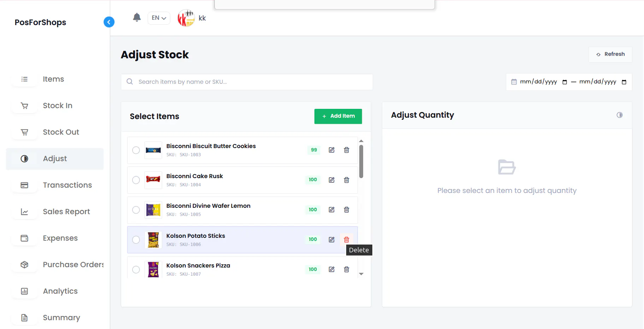This screenshot has width=644, height=329.
Task: Click the Adjust half-circle icon
Action: 24,159
